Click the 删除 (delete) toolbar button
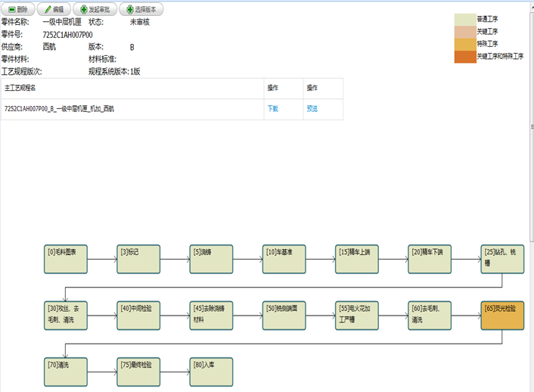This screenshot has width=534, height=392. click(x=18, y=9)
